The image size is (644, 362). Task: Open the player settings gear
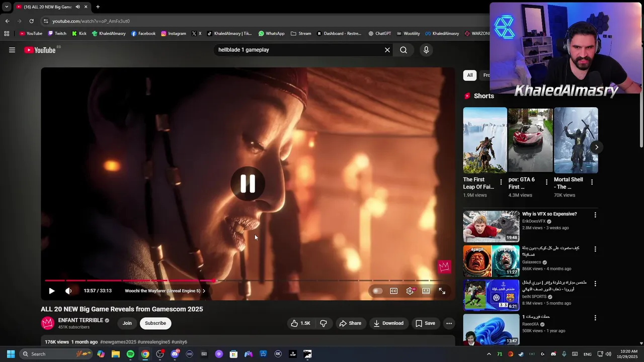point(410,291)
